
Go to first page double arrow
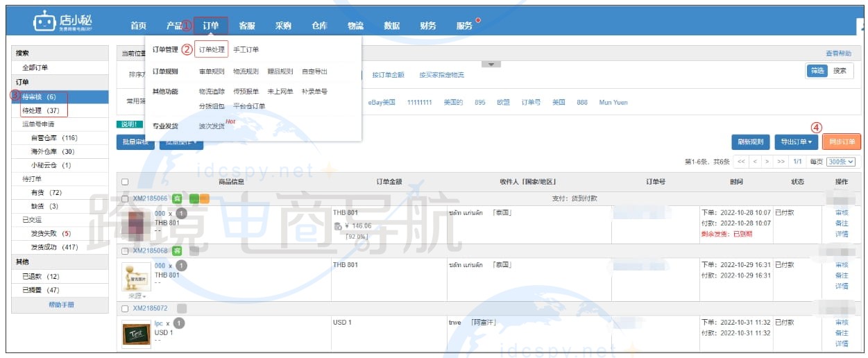(741, 162)
